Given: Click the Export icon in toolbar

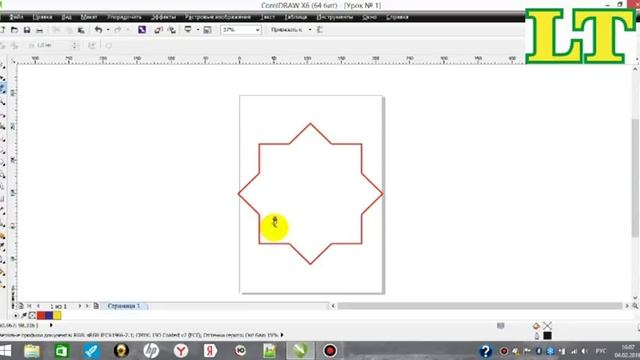Looking at the screenshot, I should [x=172, y=29].
